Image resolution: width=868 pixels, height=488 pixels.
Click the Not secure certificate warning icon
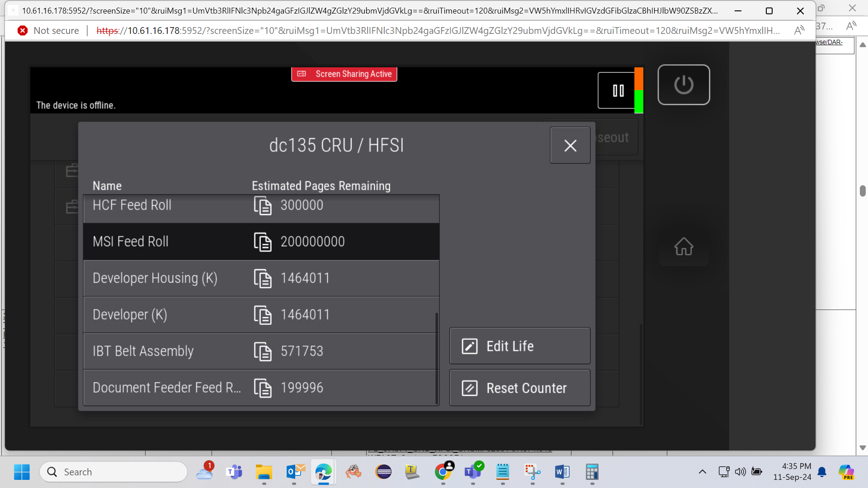[23, 30]
